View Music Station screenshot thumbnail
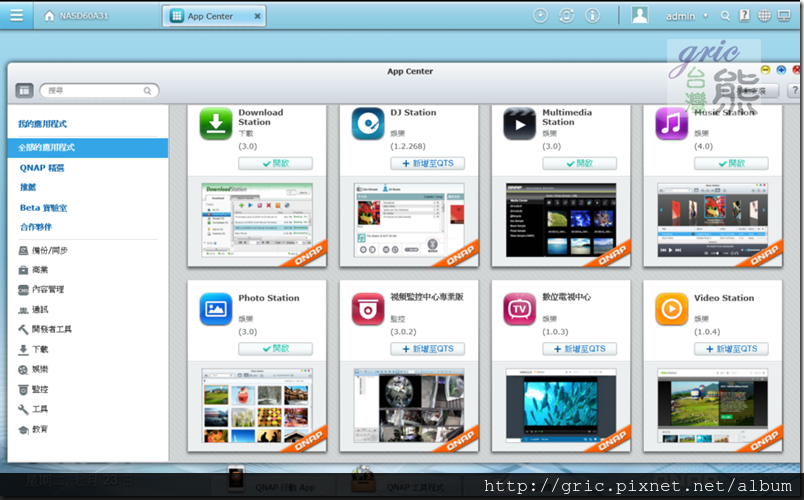Screen dimensions: 804x500 coord(713,221)
